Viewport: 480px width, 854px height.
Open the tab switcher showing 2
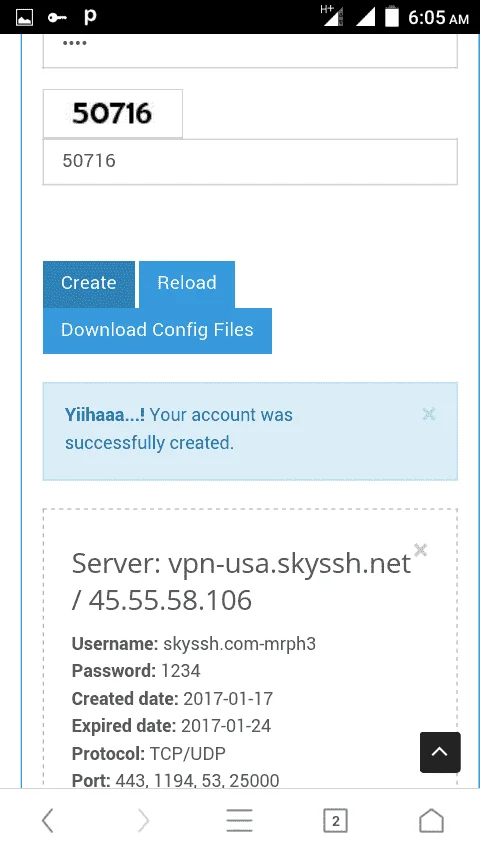(x=335, y=821)
